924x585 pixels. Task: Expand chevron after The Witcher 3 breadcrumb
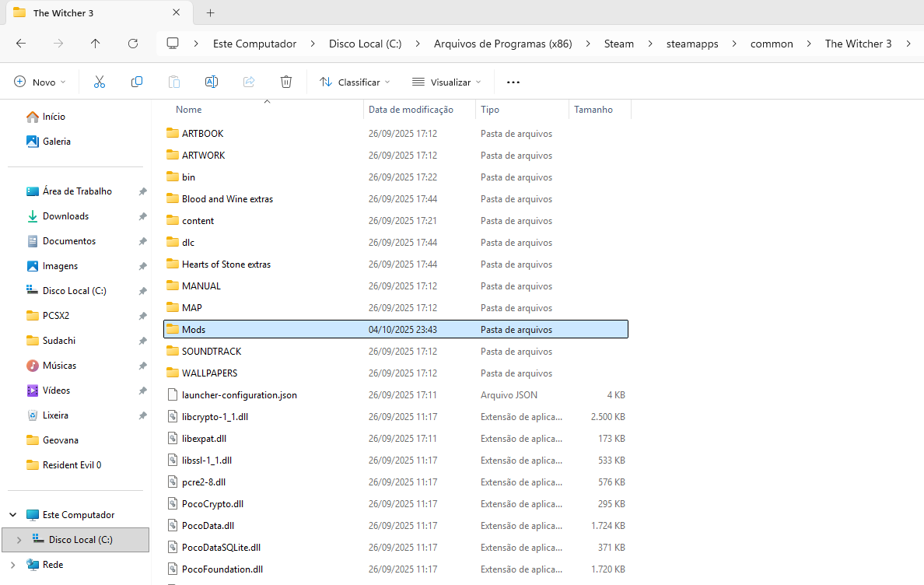click(908, 44)
